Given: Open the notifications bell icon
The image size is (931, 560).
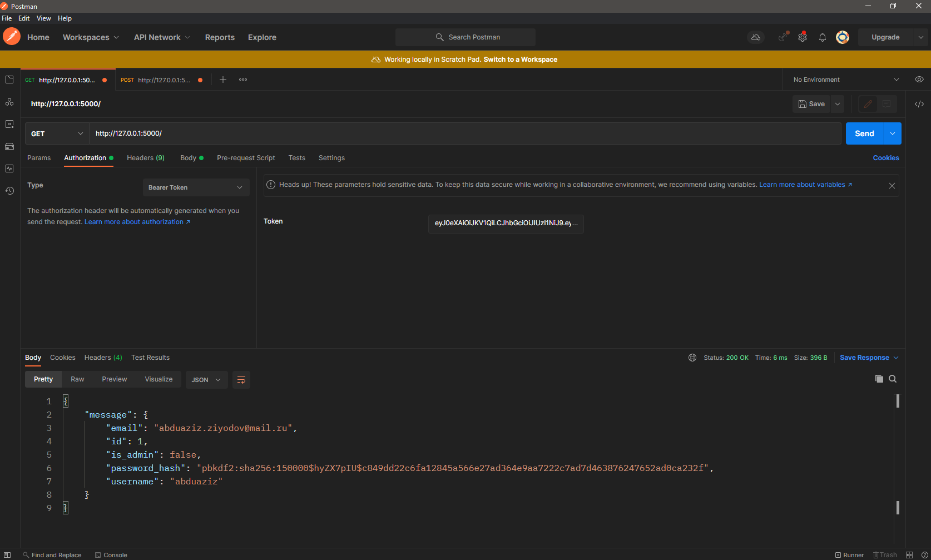Looking at the screenshot, I should [823, 37].
